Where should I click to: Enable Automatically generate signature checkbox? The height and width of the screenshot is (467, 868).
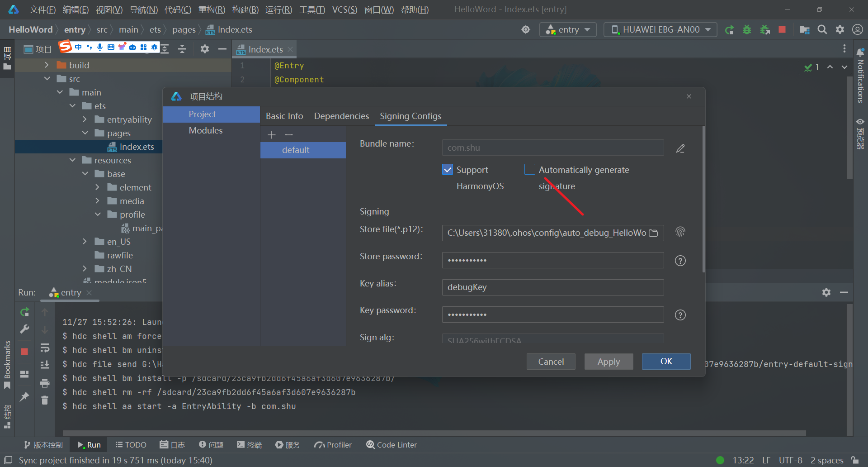coord(530,169)
